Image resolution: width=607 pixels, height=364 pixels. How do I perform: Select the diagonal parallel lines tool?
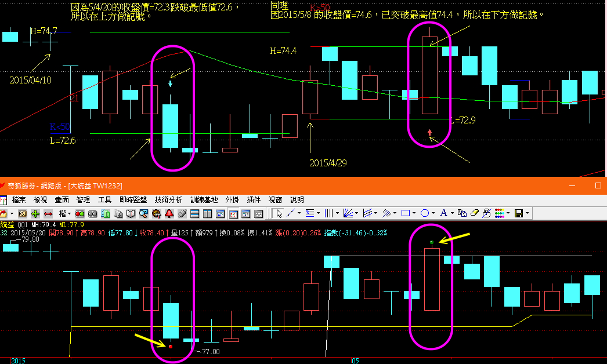[x=386, y=213]
